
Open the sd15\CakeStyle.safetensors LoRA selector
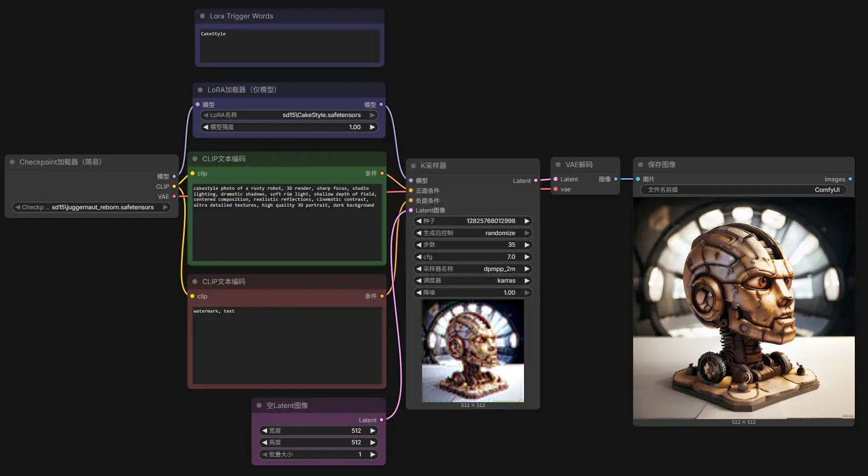[289, 115]
